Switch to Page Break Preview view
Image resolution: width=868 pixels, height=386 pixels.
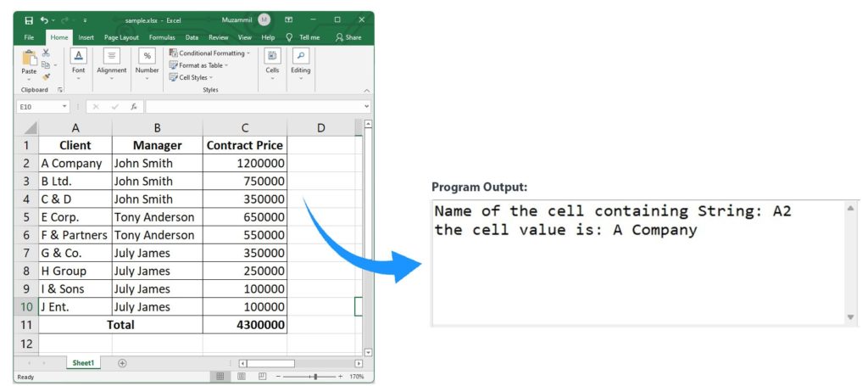point(263,376)
